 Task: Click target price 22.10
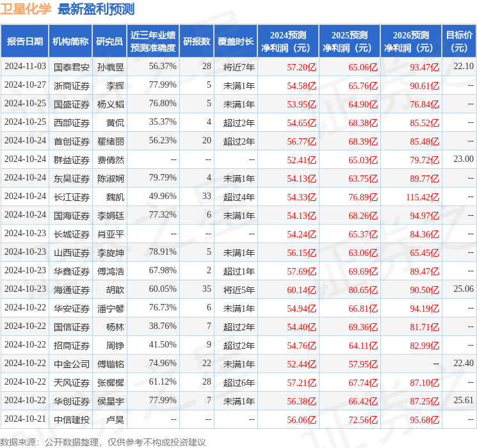pos(464,66)
